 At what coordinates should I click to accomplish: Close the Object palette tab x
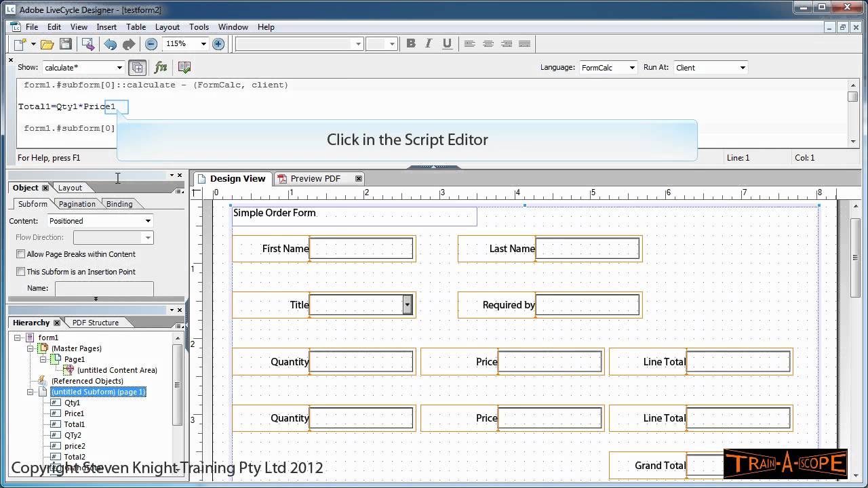tap(45, 188)
